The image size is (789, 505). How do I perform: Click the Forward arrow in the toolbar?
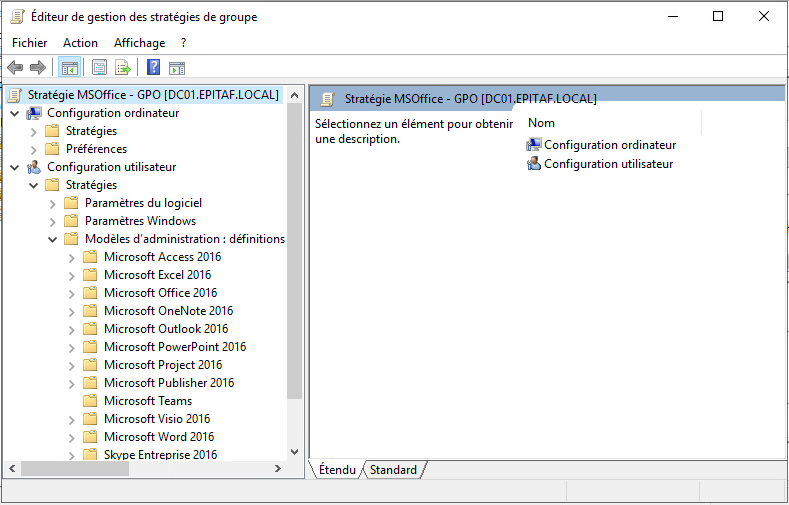38,68
